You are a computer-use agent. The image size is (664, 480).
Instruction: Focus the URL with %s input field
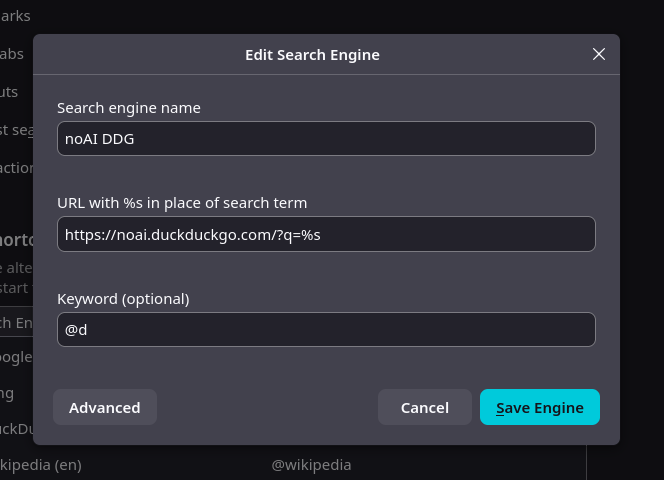pos(326,234)
